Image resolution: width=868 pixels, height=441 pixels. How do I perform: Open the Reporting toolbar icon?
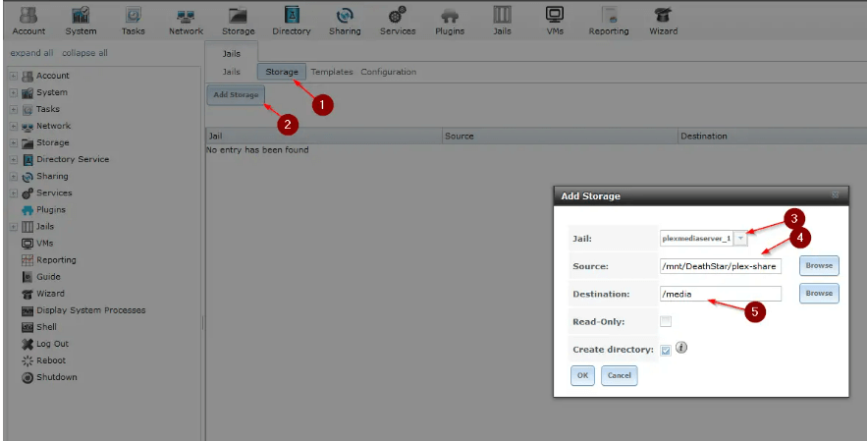click(609, 21)
